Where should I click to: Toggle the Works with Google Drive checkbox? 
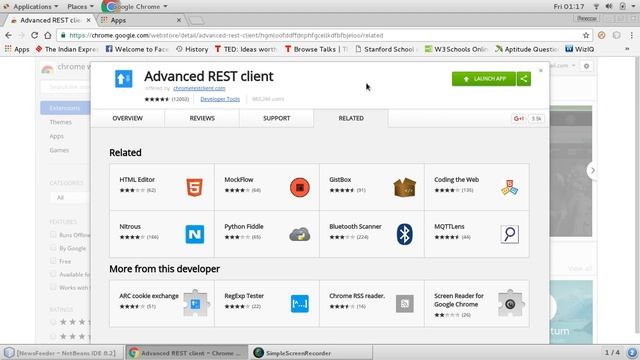53,287
